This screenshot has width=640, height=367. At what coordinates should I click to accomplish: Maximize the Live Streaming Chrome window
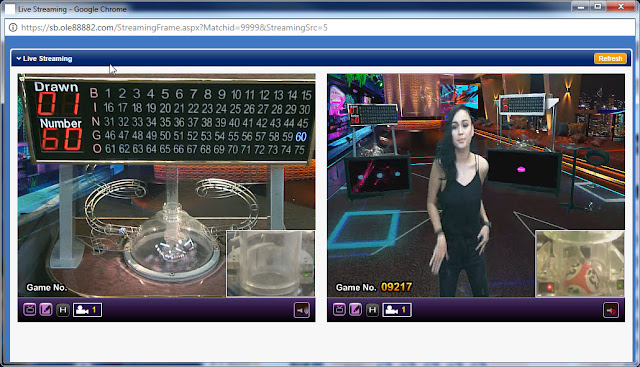coord(598,7)
